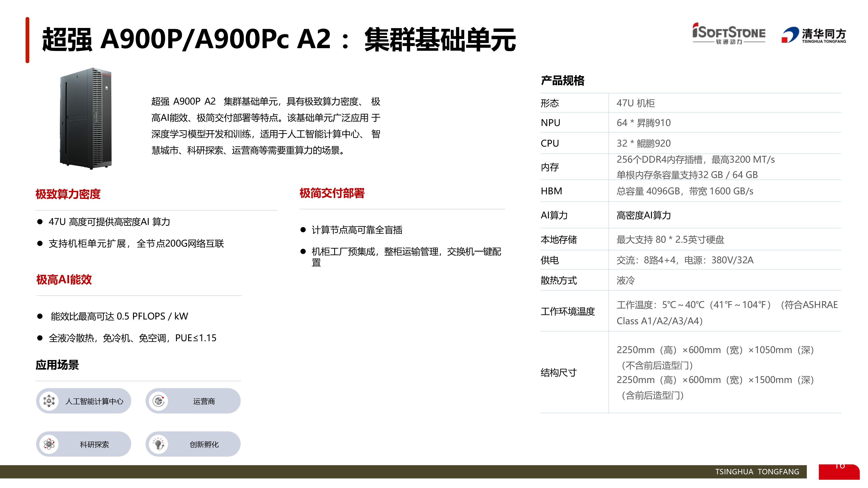This screenshot has width=868, height=488.
Task: Click the value 液冷
Action: [625, 280]
